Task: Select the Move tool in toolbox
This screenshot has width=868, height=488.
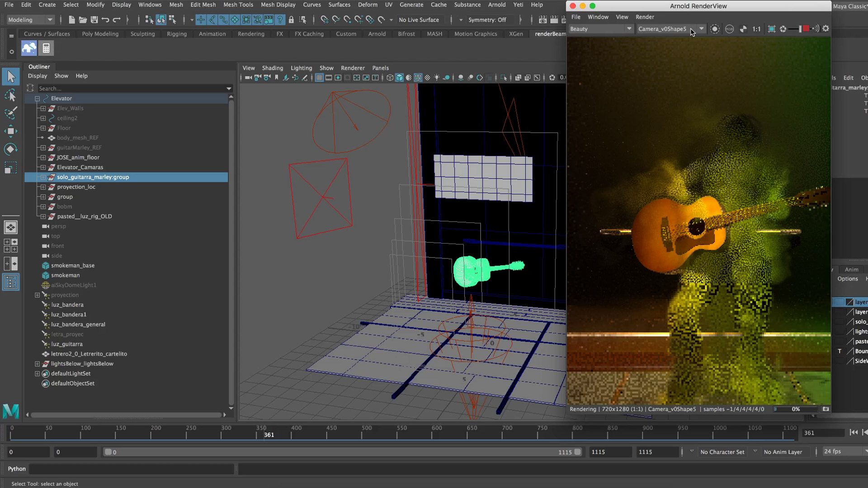Action: coord(10,131)
